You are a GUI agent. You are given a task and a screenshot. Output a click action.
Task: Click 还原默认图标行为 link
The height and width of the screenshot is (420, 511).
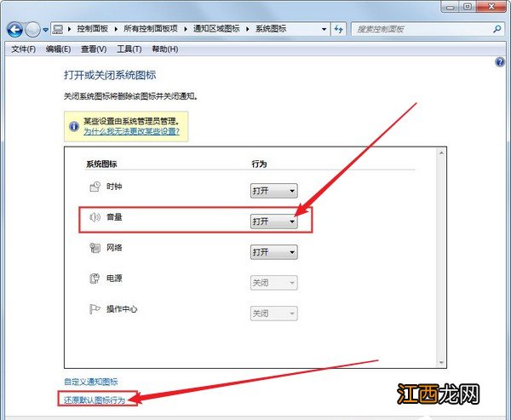95,400
